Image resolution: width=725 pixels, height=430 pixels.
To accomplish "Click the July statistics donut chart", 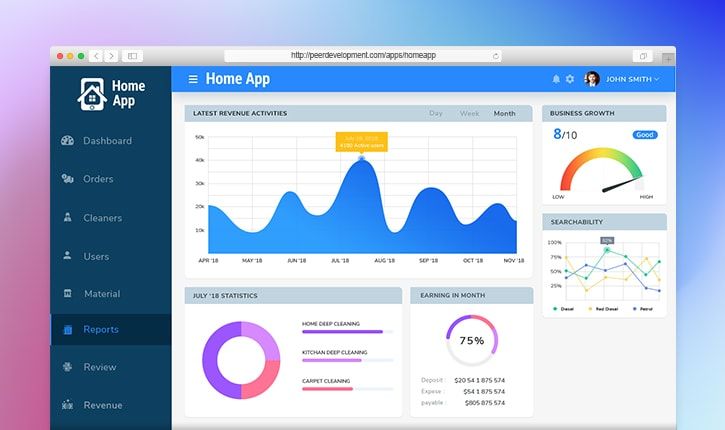I will [241, 360].
